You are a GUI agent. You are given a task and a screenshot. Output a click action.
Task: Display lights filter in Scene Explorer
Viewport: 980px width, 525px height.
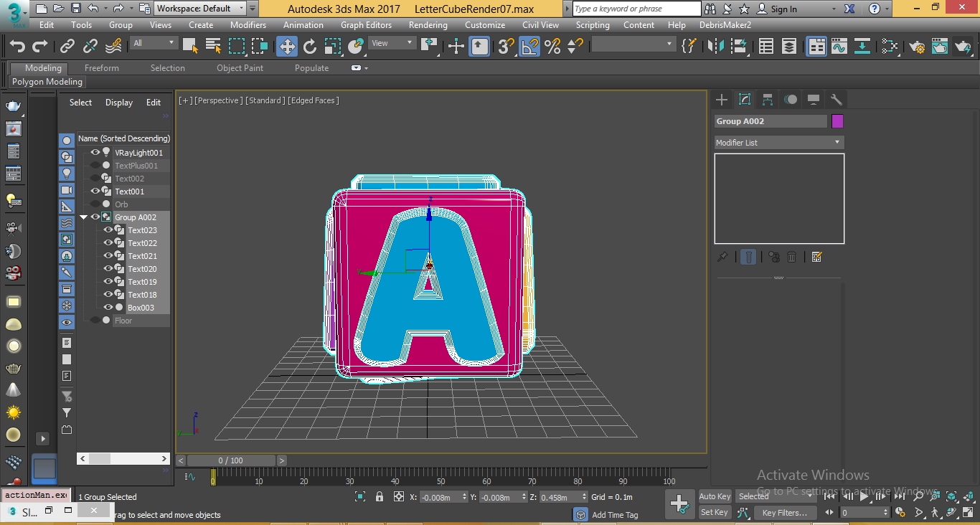[67, 174]
